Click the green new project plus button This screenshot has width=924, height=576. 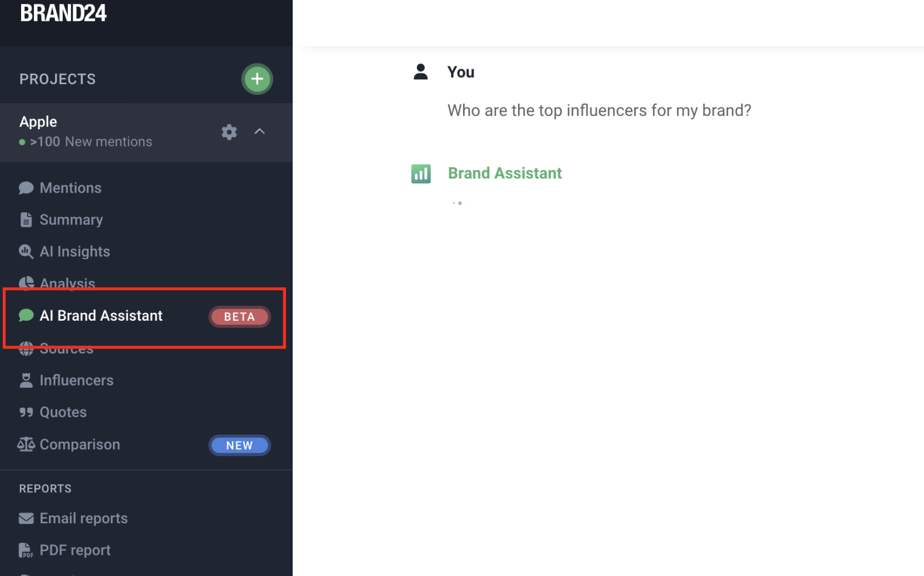coord(257,79)
